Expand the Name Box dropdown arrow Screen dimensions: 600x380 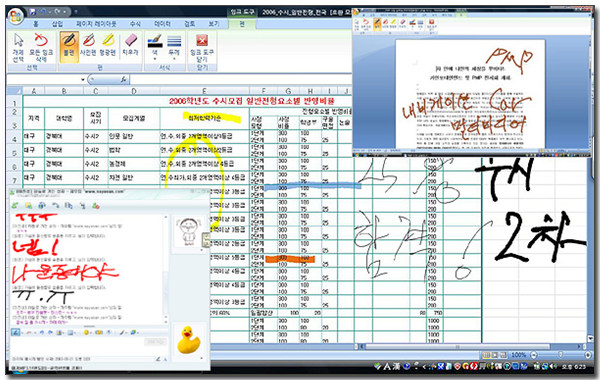(83, 79)
